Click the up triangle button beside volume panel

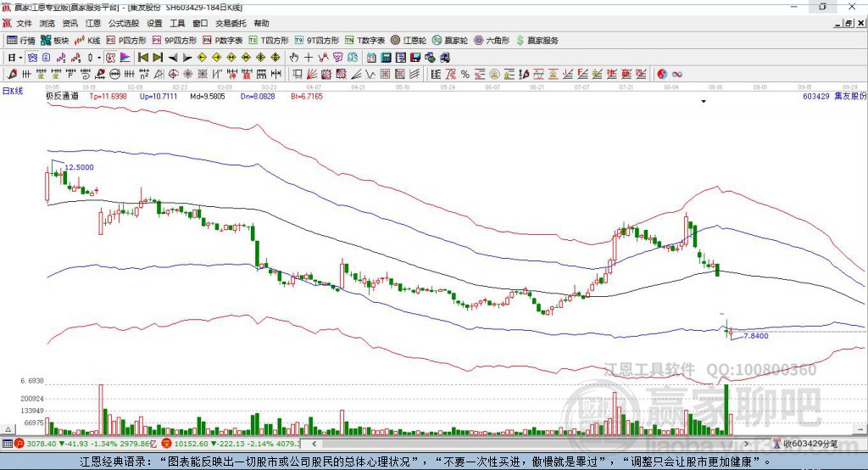tap(8, 429)
